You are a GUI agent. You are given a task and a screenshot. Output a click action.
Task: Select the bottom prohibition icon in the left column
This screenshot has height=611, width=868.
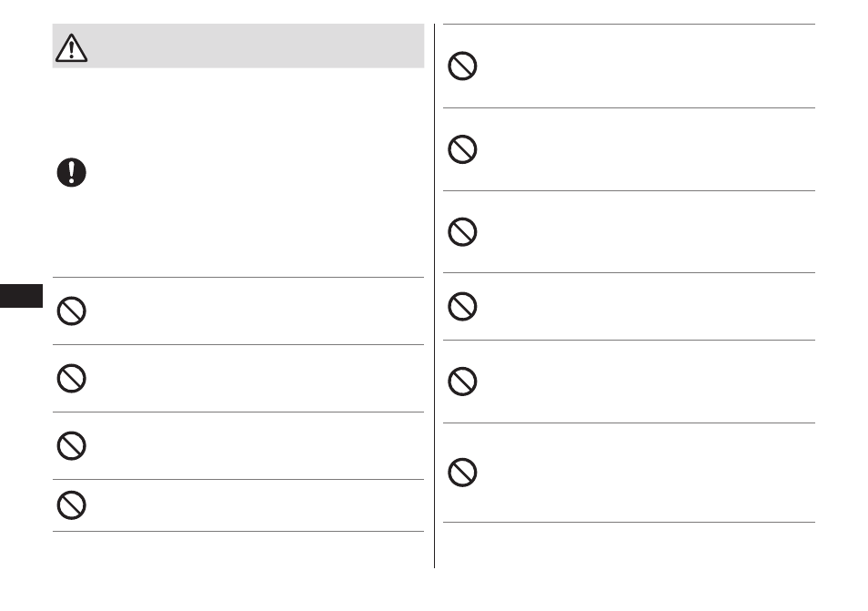71,505
